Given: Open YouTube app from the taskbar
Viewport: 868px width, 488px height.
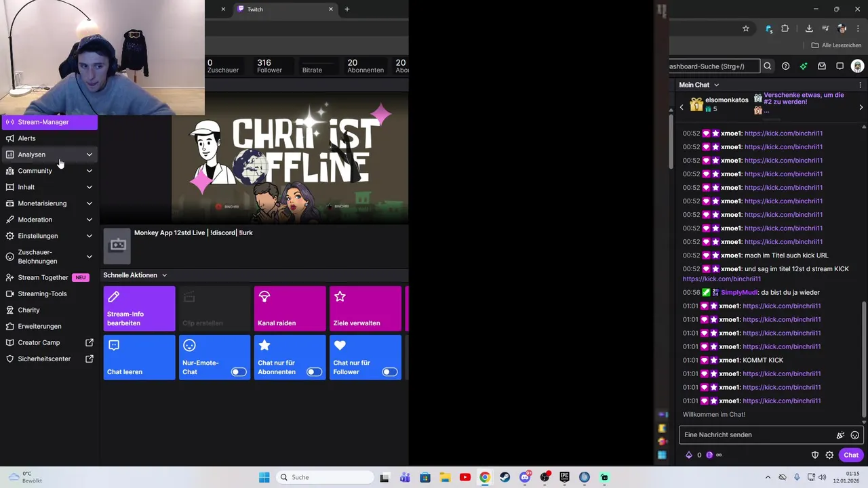Looking at the screenshot, I should [465, 477].
